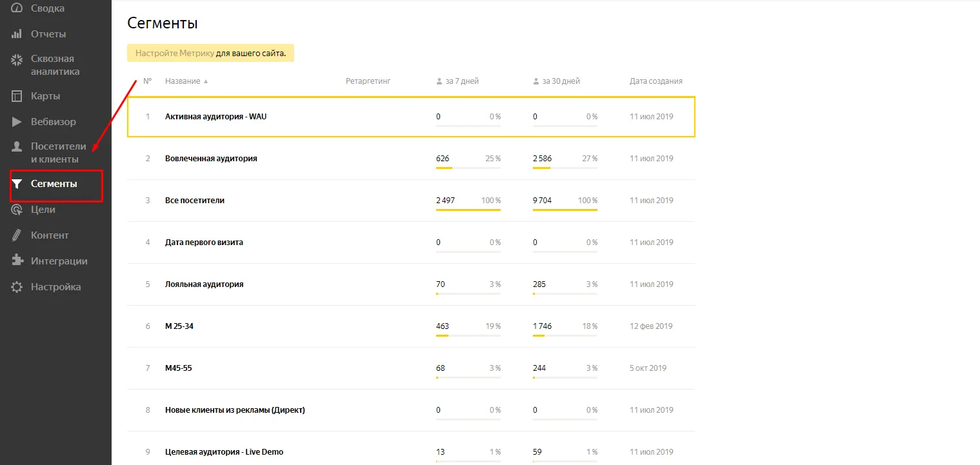Sort segments by Название column arrow
Viewport: 980px width, 465px height.
coord(206,81)
